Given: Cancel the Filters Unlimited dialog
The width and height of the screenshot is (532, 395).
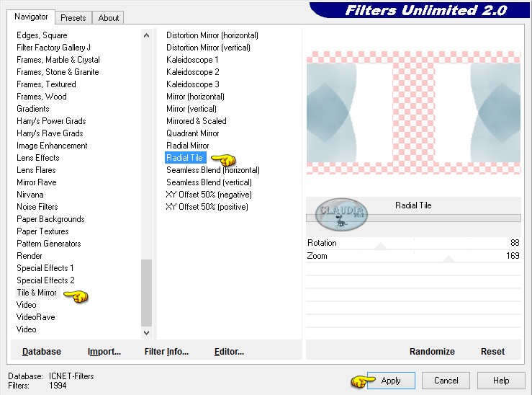Looking at the screenshot, I should pyautogui.click(x=446, y=381).
